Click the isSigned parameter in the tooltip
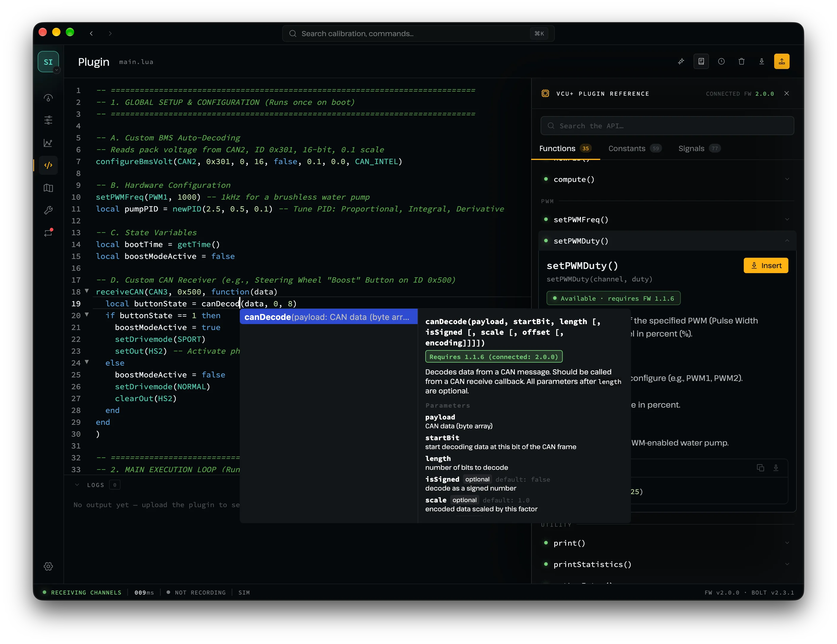Viewport: 837px width, 644px height. (x=442, y=479)
